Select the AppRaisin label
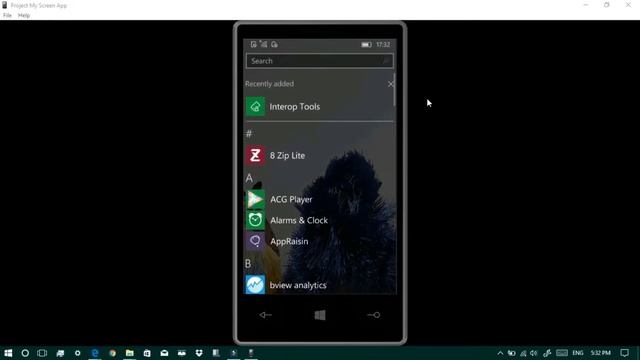Viewport: 640px width, 360px height. tap(289, 241)
